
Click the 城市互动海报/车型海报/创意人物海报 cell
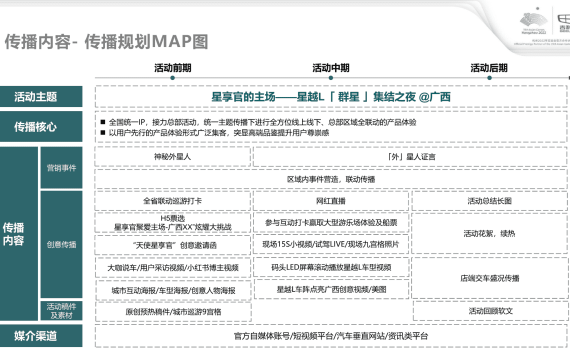click(173, 290)
